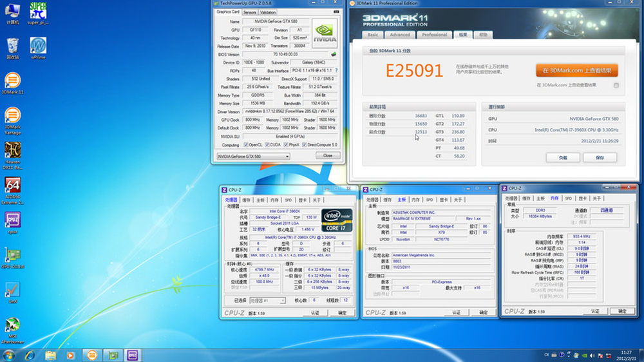This screenshot has height=362, width=644.
Task: Click Enabled (4 GPUs) SLI field in GPU-Z
Action: [x=290, y=137]
